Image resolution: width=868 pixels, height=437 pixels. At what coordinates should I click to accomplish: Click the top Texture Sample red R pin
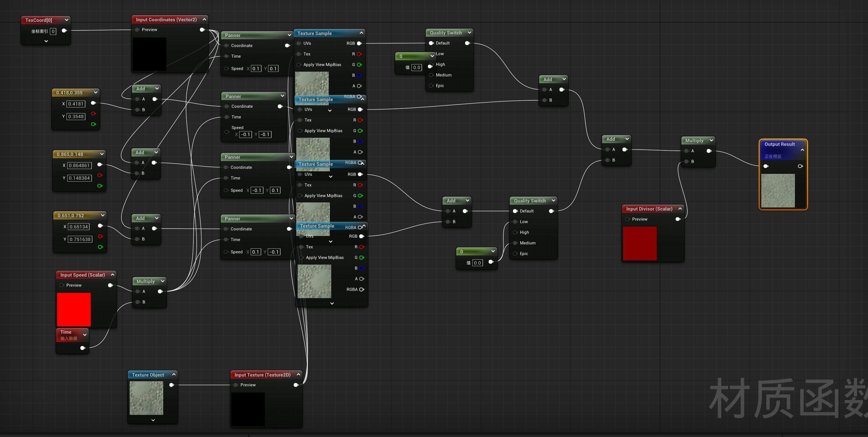pyautogui.click(x=359, y=54)
